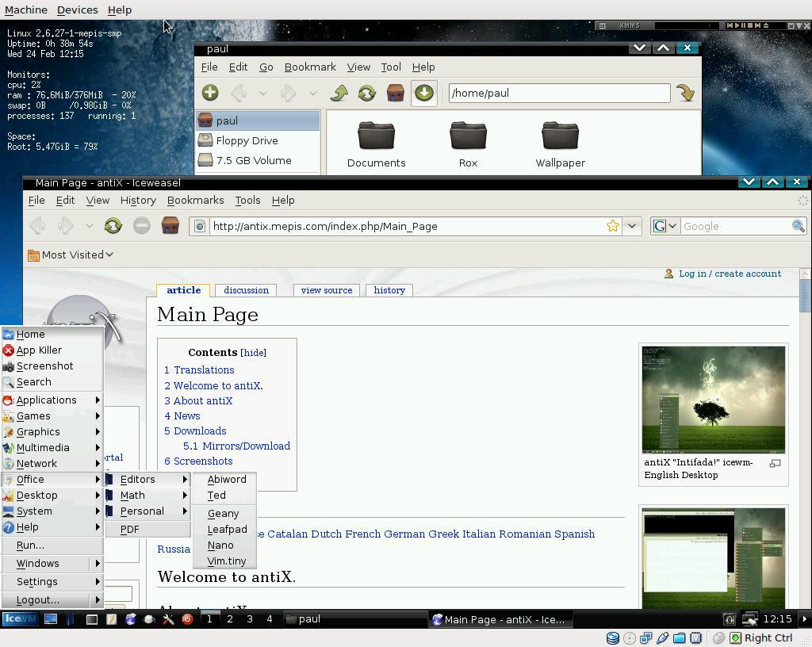Launch Leafpad from the Editors submenu
The width and height of the screenshot is (812, 647).
click(x=227, y=529)
